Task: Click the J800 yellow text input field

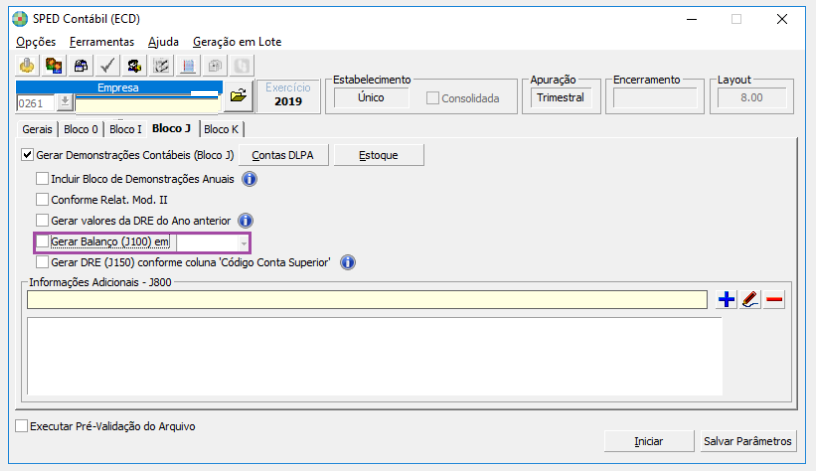Action: click(367, 300)
